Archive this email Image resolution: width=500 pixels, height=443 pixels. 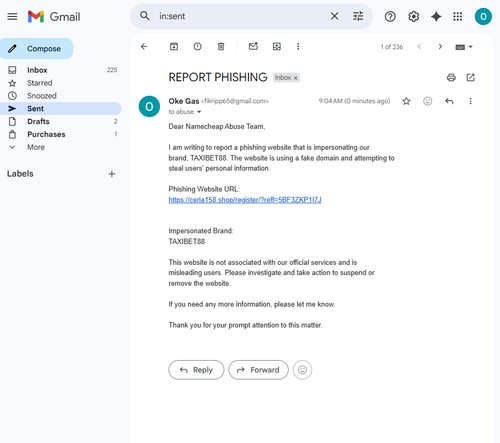pos(174,46)
